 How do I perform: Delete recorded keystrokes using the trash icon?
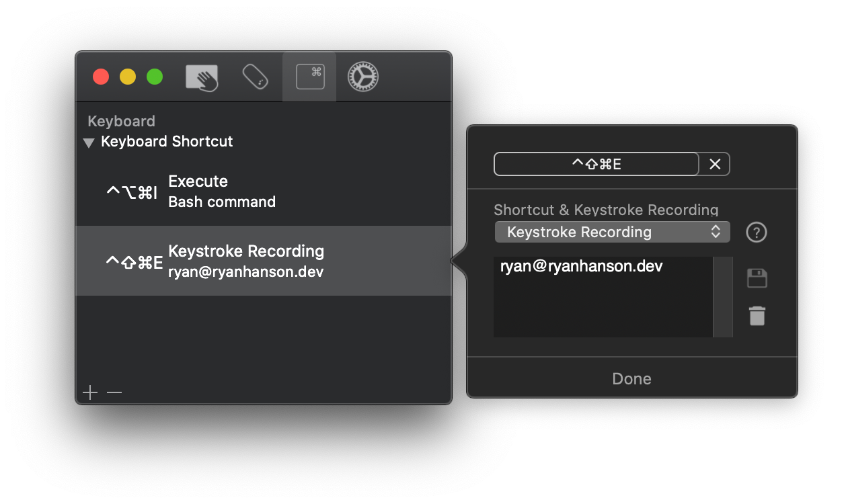[756, 316]
